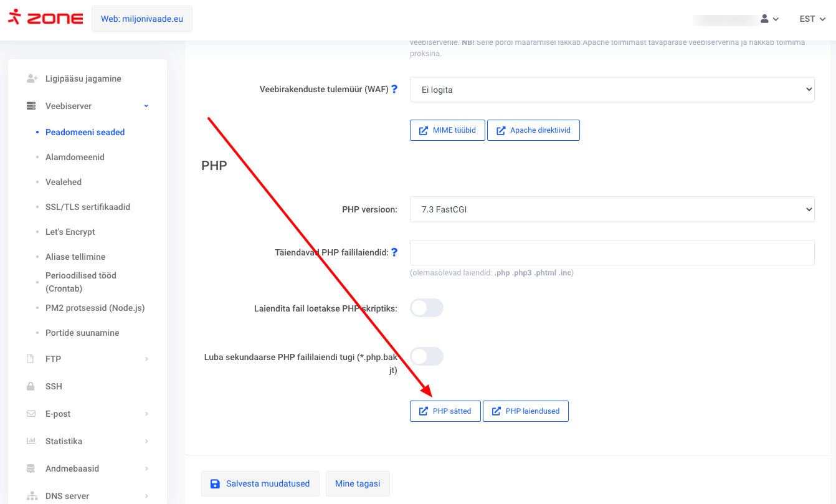
Task: Click the Ligipääsu jagamine user icon
Action: pos(31,78)
